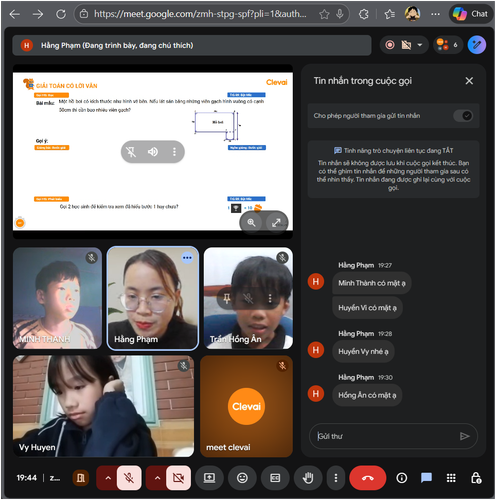The width and height of the screenshot is (496, 500).
Task: Click the recording indicator icon
Action: pos(390,45)
